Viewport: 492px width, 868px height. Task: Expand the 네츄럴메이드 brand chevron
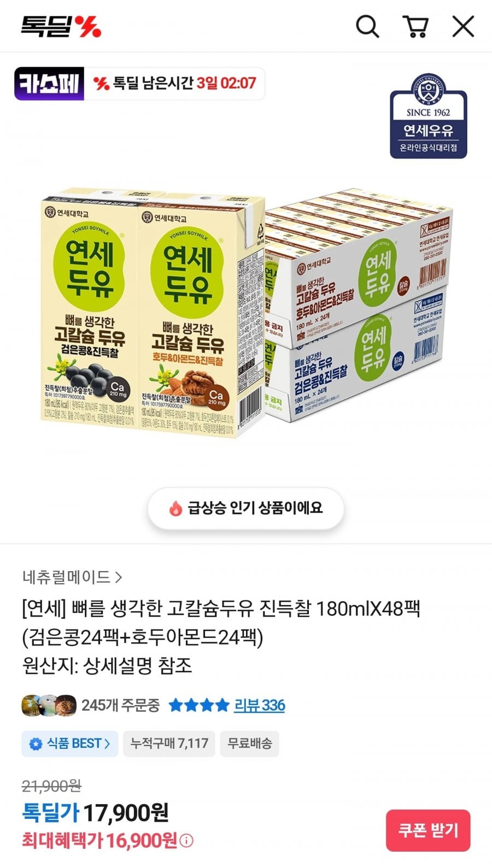pyautogui.click(x=119, y=577)
